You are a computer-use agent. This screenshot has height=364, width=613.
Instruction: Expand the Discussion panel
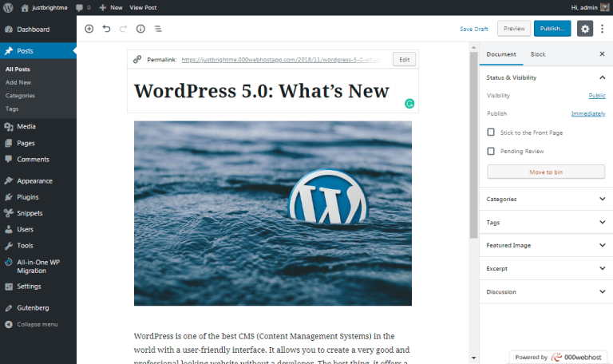546,291
